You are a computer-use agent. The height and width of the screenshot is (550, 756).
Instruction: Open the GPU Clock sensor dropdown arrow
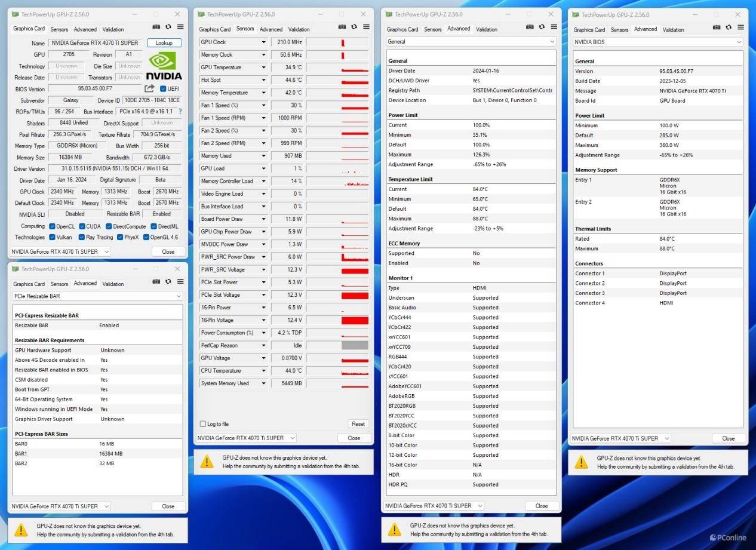(263, 42)
